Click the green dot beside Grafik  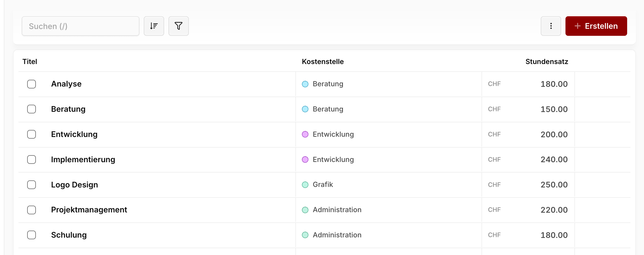(305, 185)
